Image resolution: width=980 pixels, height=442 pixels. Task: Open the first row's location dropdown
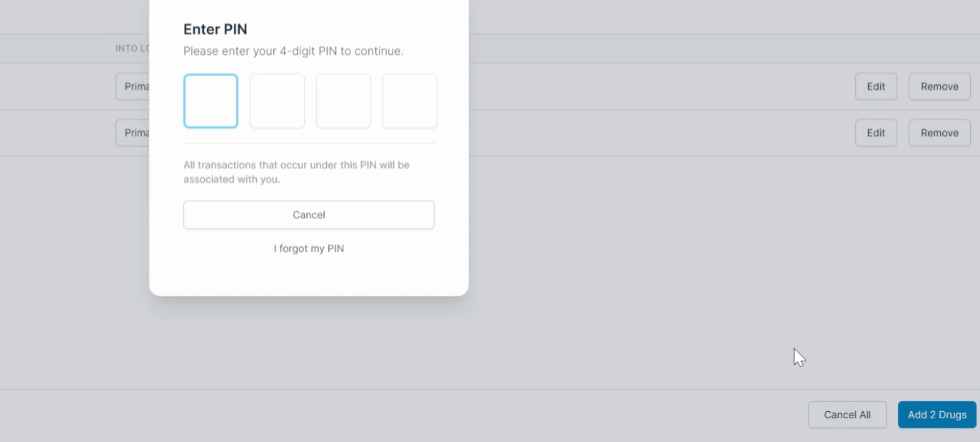[x=133, y=86]
